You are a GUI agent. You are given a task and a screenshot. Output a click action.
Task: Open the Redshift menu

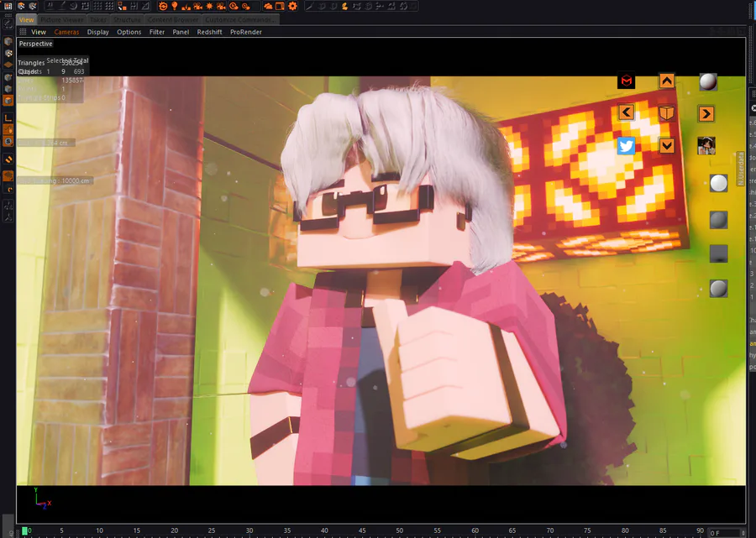coord(209,32)
